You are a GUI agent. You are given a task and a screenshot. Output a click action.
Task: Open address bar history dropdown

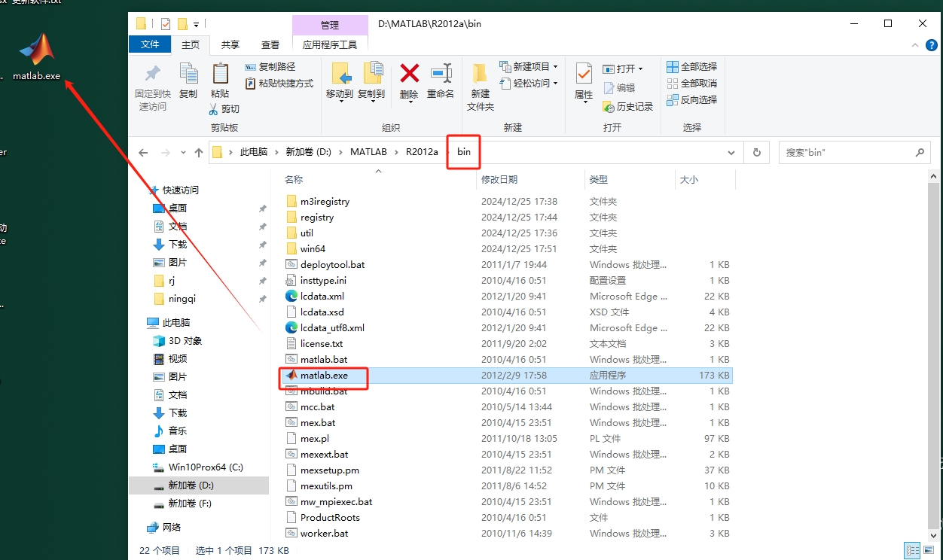click(x=731, y=153)
